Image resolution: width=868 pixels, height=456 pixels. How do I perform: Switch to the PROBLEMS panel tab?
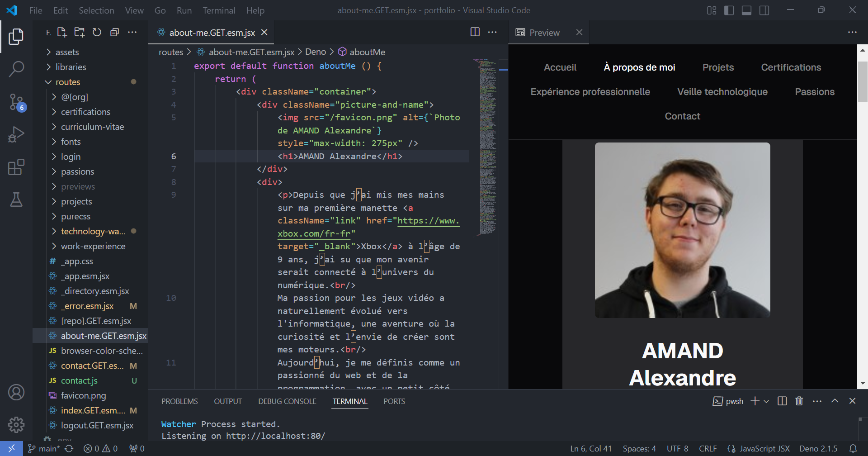(x=179, y=401)
